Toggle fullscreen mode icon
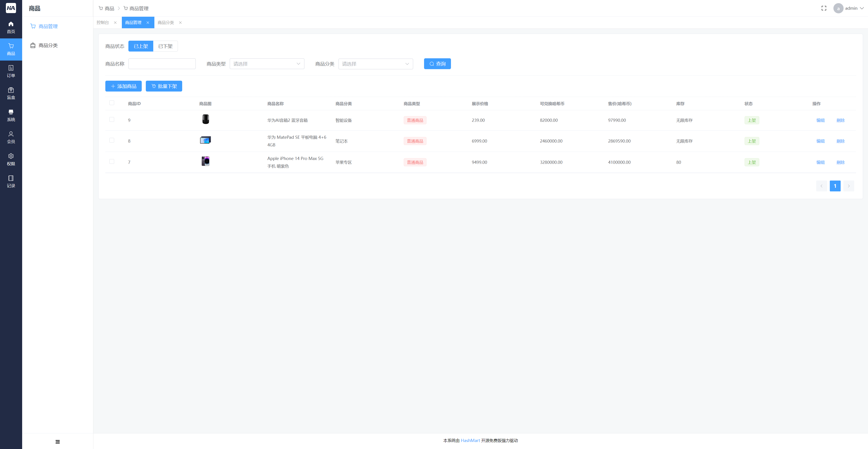The height and width of the screenshot is (449, 868). (x=823, y=8)
